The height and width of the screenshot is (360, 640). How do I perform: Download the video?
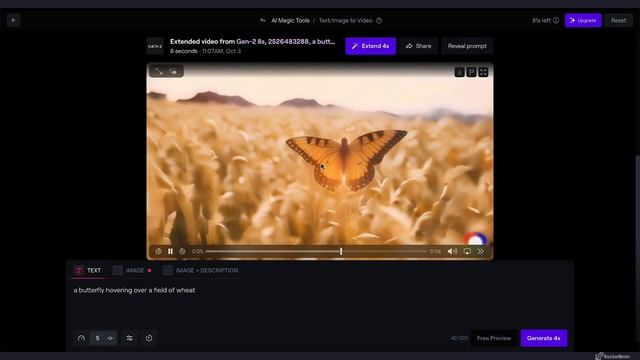459,72
